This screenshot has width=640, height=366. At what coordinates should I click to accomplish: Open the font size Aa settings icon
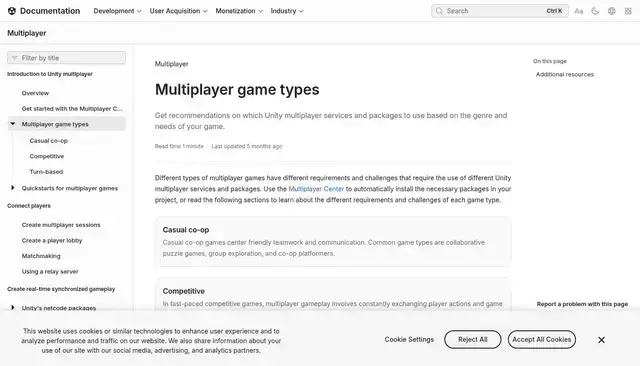578,11
